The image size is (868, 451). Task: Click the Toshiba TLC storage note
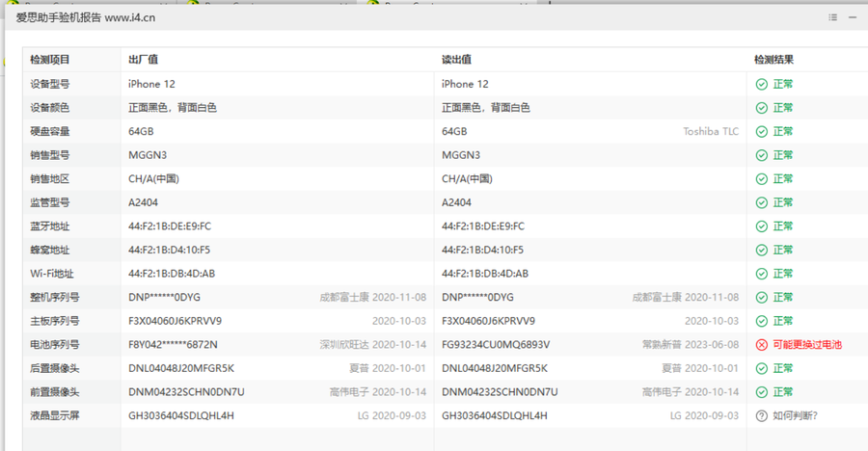point(711,132)
